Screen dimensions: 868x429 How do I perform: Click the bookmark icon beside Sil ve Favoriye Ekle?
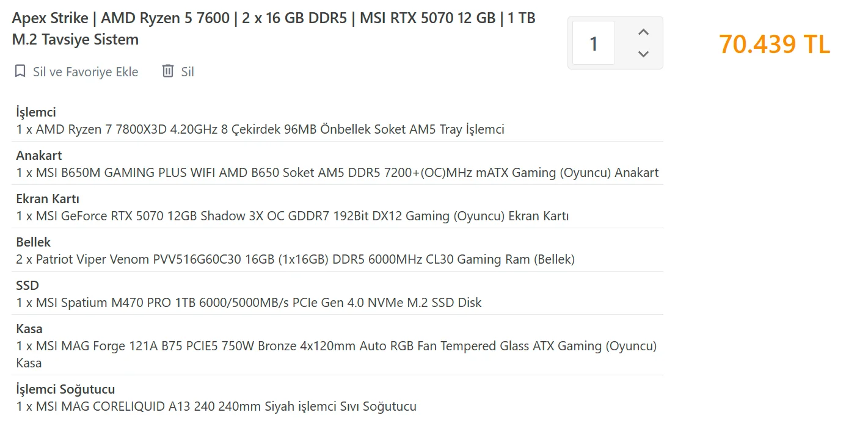pos(20,71)
